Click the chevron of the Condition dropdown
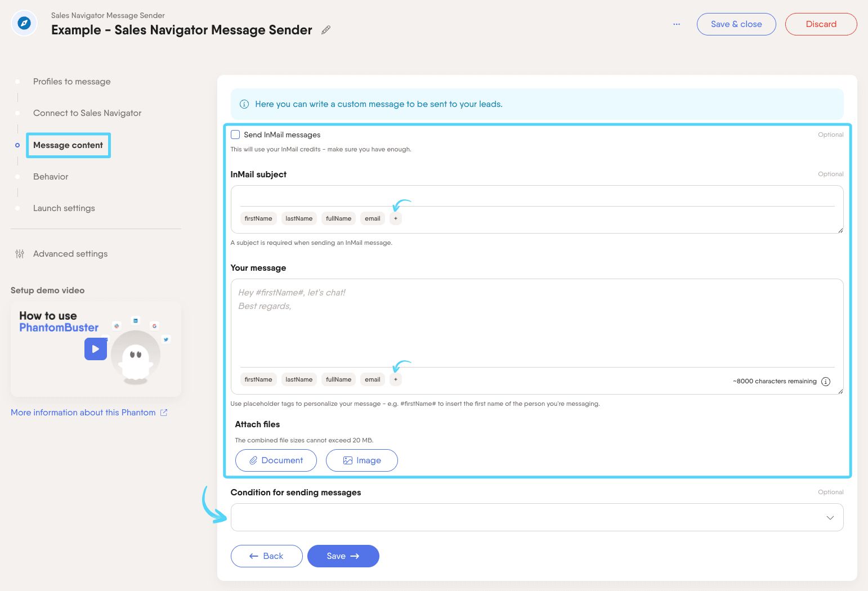This screenshot has width=868, height=591. point(830,517)
